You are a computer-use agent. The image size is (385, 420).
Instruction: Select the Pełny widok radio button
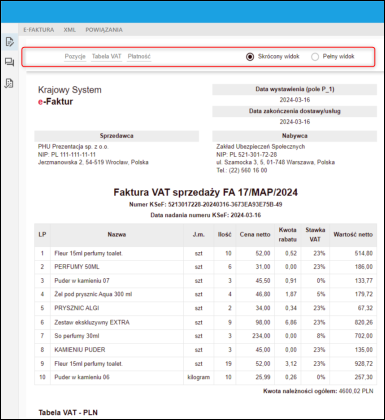[315, 57]
